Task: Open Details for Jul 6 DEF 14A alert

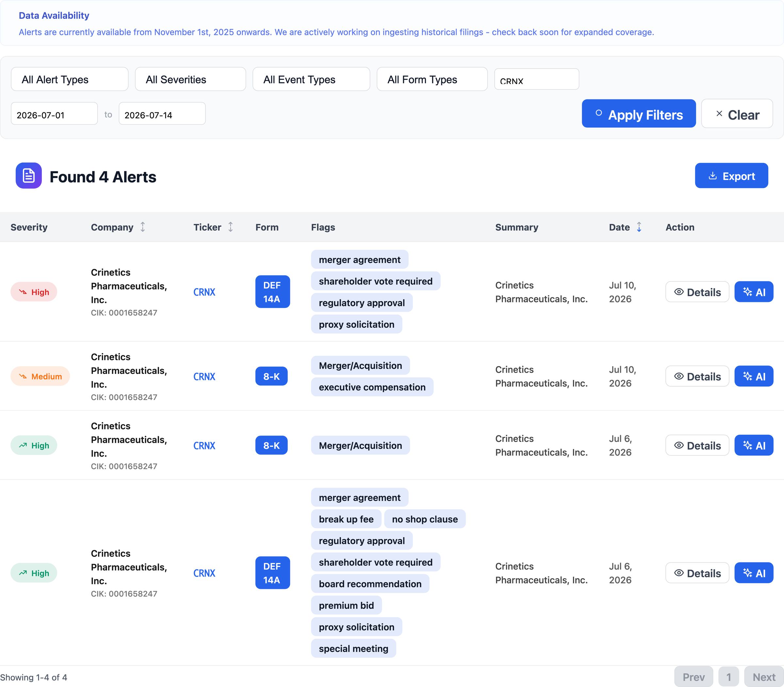Action: pyautogui.click(x=697, y=573)
